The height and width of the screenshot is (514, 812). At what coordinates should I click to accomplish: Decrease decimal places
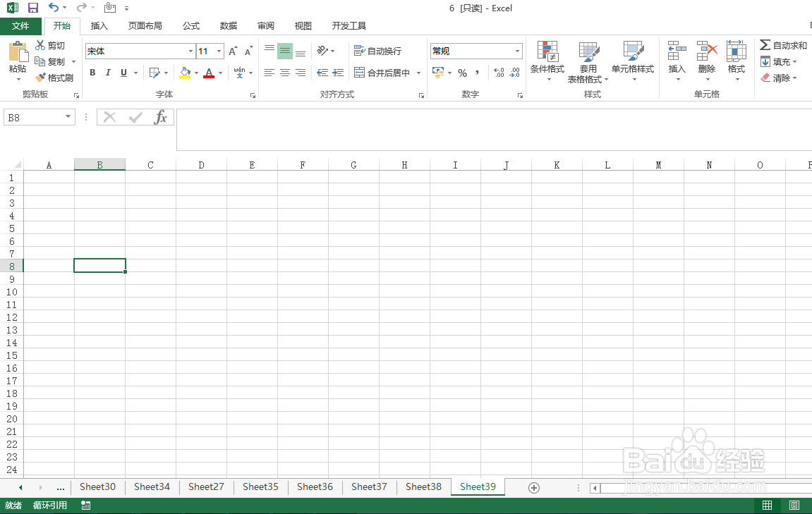pyautogui.click(x=515, y=73)
